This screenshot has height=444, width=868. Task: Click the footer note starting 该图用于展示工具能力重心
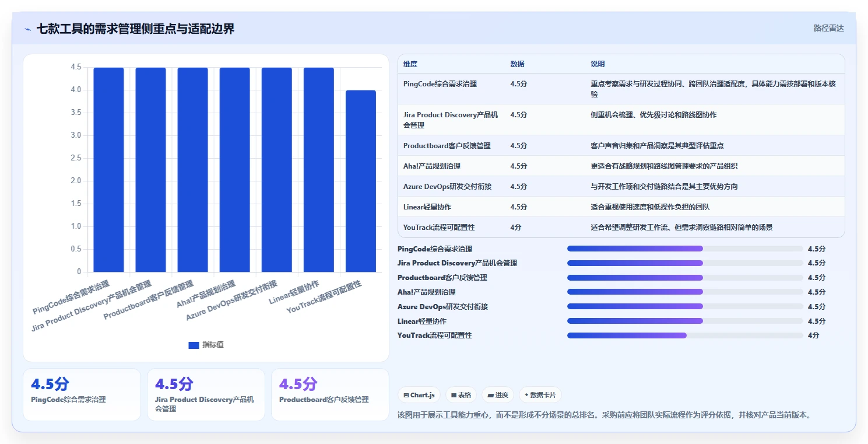pyautogui.click(x=604, y=415)
